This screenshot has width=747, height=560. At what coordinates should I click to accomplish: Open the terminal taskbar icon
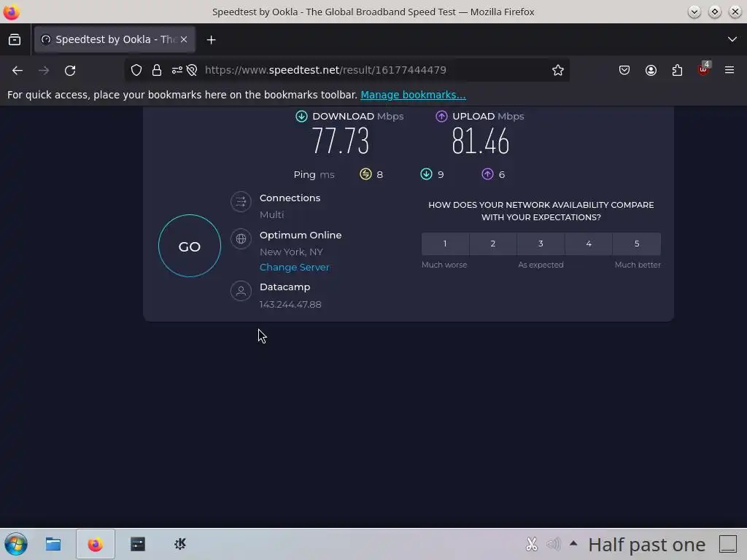click(138, 544)
